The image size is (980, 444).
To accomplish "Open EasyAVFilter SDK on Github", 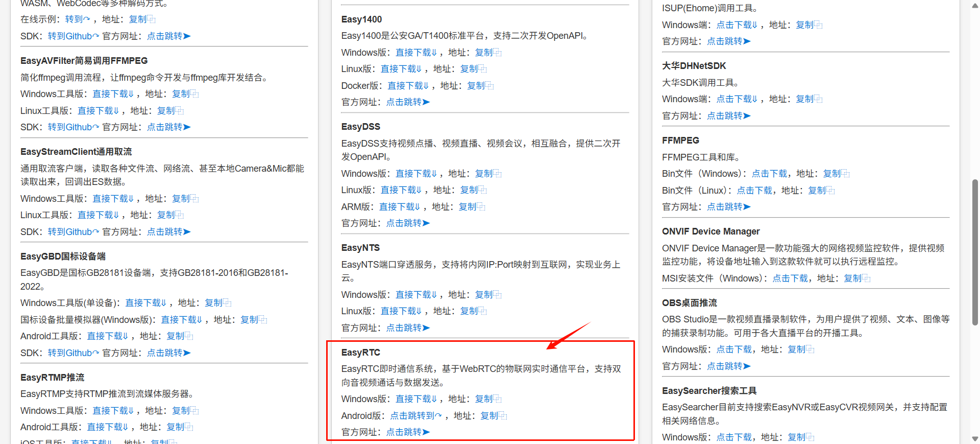I will [73, 127].
